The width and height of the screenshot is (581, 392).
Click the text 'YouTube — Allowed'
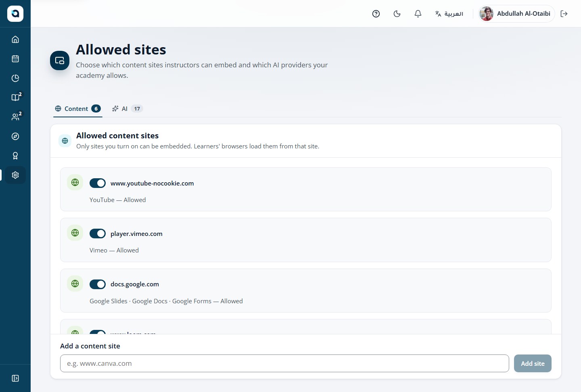pos(118,200)
